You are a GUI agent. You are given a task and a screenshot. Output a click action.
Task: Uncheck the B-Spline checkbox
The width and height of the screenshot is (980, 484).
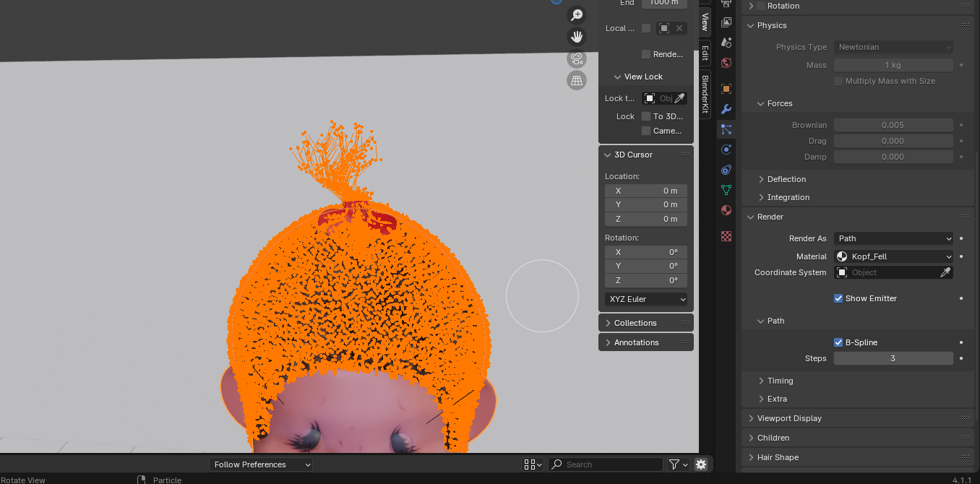click(838, 342)
